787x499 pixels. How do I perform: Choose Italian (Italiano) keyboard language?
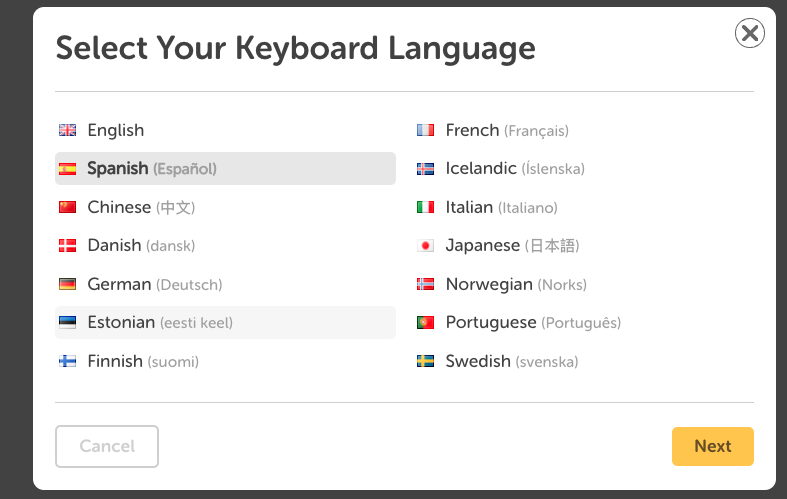click(x=583, y=207)
